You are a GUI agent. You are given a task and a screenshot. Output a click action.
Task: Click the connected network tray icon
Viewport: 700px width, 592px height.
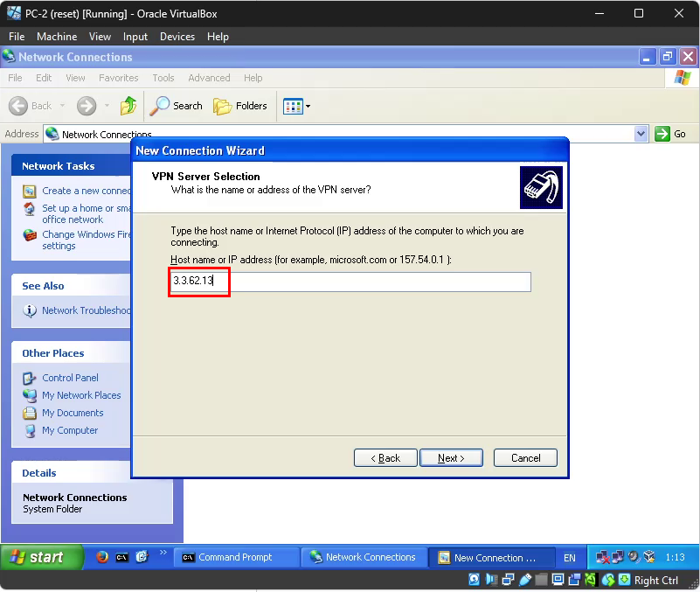(x=618, y=557)
